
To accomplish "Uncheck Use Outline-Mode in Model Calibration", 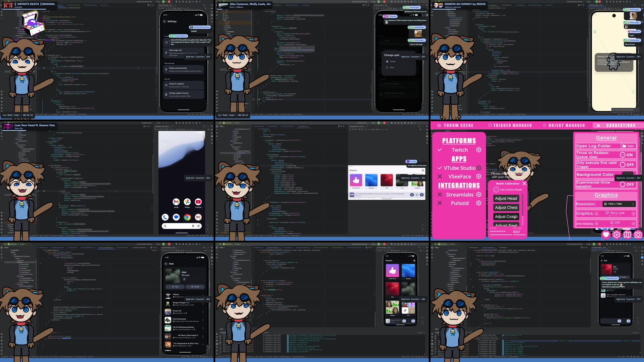I will [x=496, y=189].
